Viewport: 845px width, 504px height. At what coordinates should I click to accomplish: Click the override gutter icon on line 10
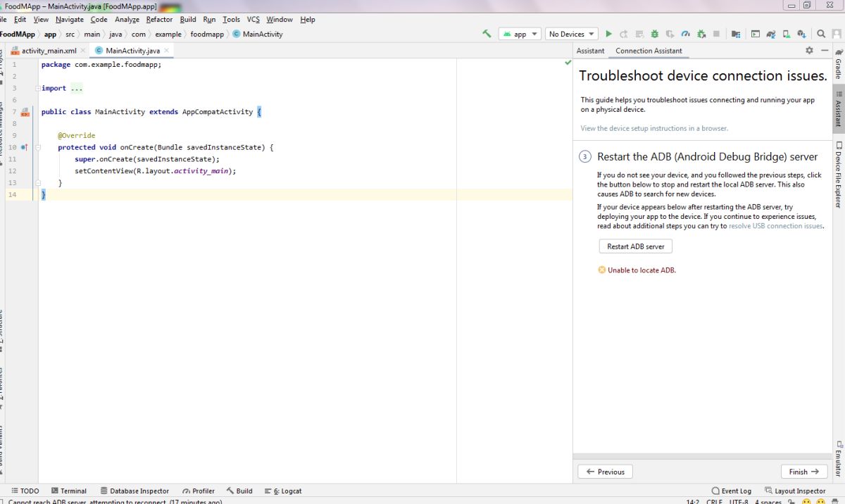pyautogui.click(x=24, y=147)
